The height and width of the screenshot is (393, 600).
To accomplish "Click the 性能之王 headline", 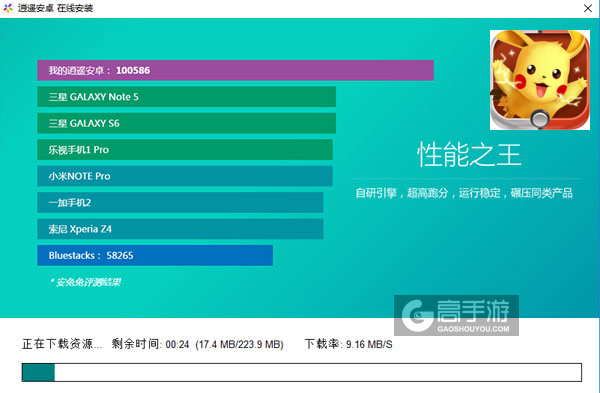I will pos(469,155).
